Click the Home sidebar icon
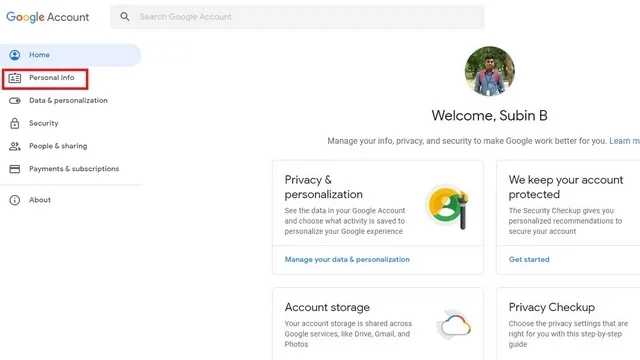The width and height of the screenshot is (640, 360). click(15, 55)
